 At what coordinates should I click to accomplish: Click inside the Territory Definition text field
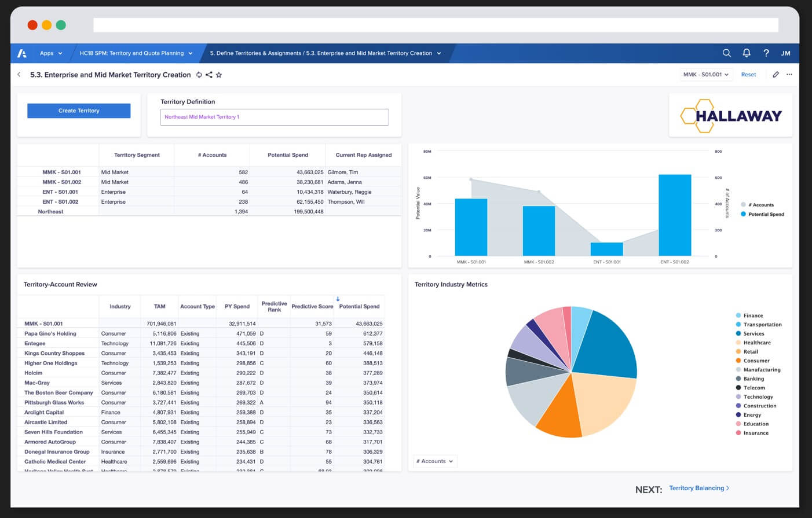(x=274, y=117)
